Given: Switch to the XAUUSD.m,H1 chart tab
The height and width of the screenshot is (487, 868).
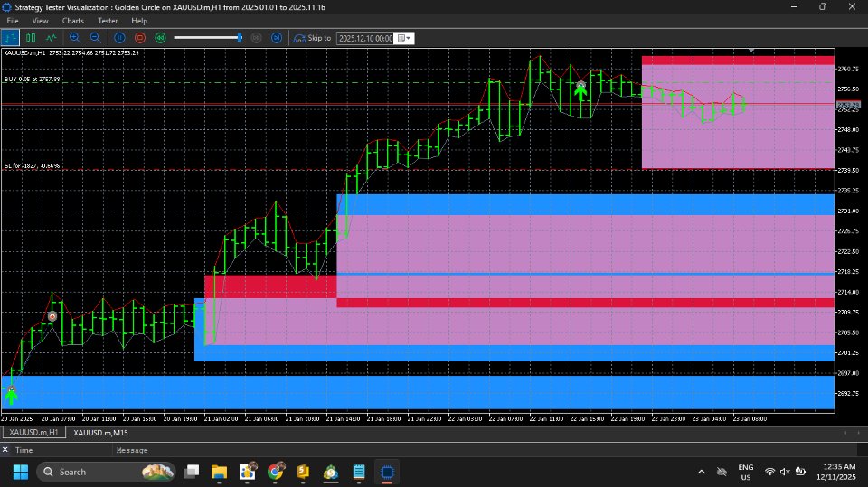Looking at the screenshot, I should (x=33, y=433).
